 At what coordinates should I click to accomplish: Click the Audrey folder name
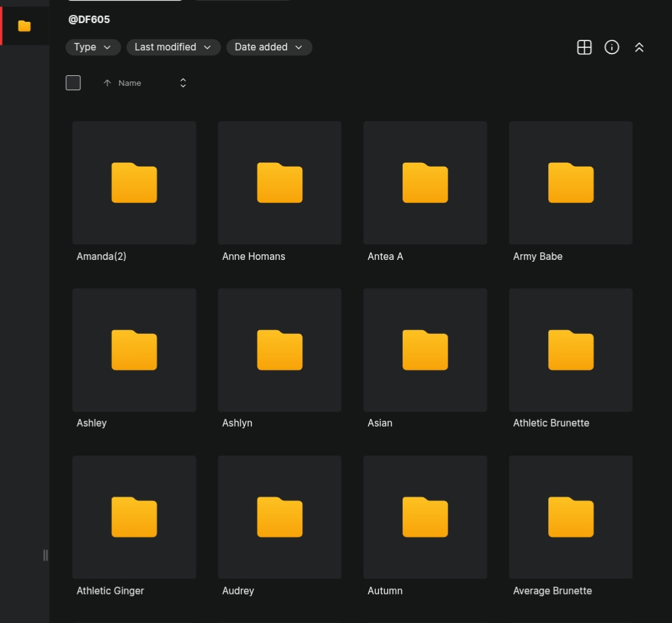pos(238,591)
